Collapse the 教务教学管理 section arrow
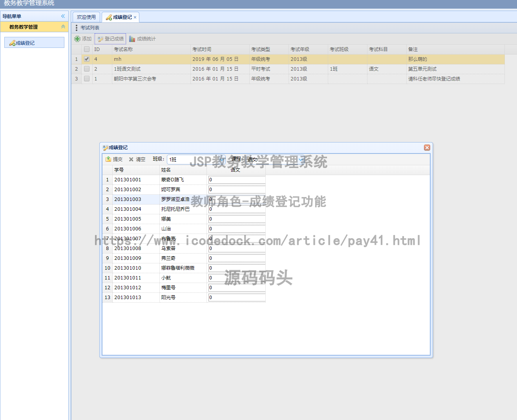Screen dimensions: 517x420 click(x=63, y=27)
